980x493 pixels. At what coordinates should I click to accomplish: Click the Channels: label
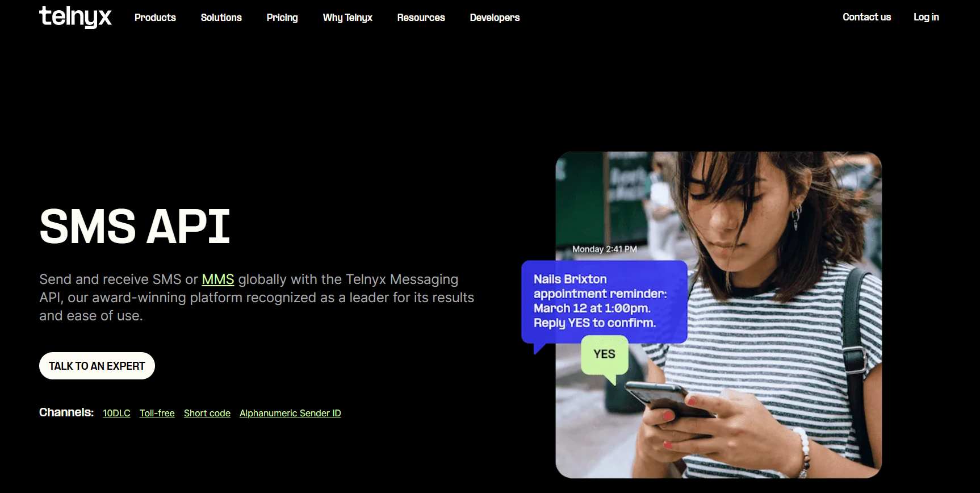pyautogui.click(x=66, y=412)
